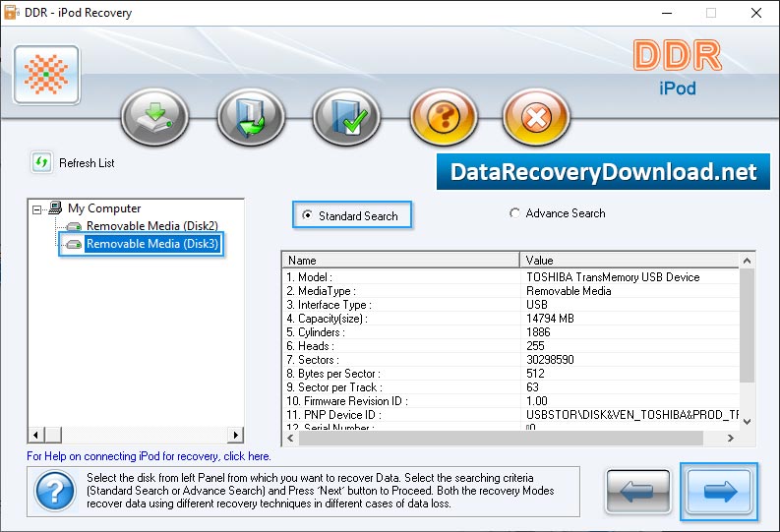The height and width of the screenshot is (532, 780).
Task: Choose Standard Search radio option
Action: pyautogui.click(x=352, y=215)
